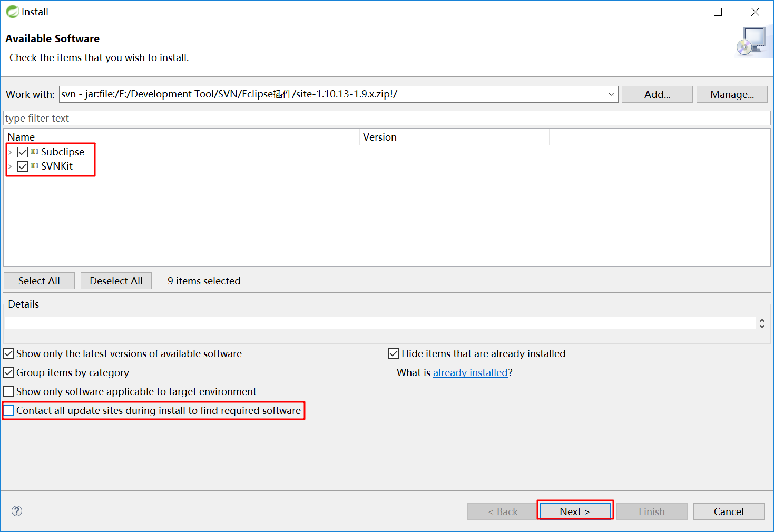
Task: Click the Name column header
Action: (181, 137)
